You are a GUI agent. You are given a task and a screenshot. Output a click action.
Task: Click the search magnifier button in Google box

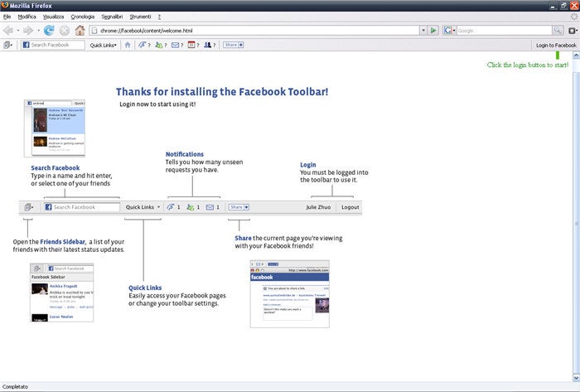click(x=558, y=31)
